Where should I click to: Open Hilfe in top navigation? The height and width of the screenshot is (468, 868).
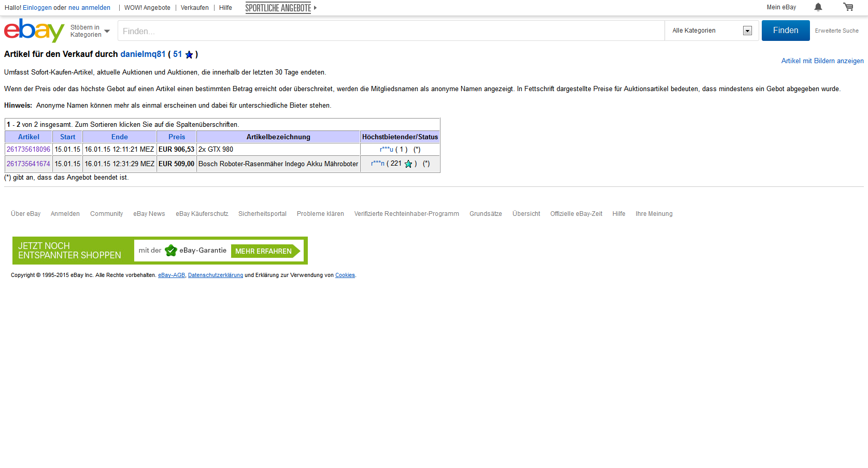point(225,8)
